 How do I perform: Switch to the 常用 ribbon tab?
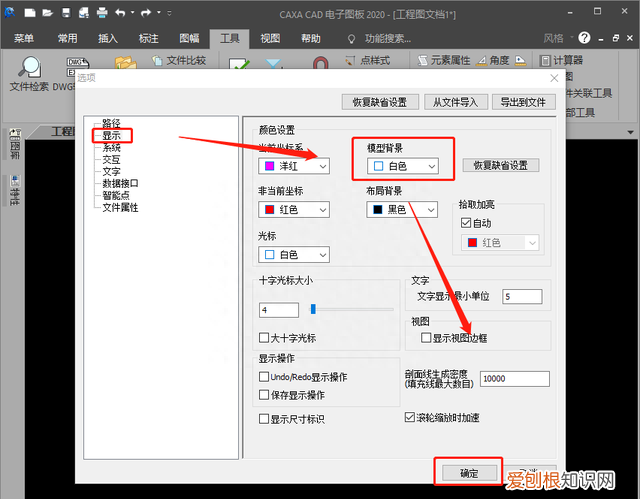pyautogui.click(x=67, y=38)
